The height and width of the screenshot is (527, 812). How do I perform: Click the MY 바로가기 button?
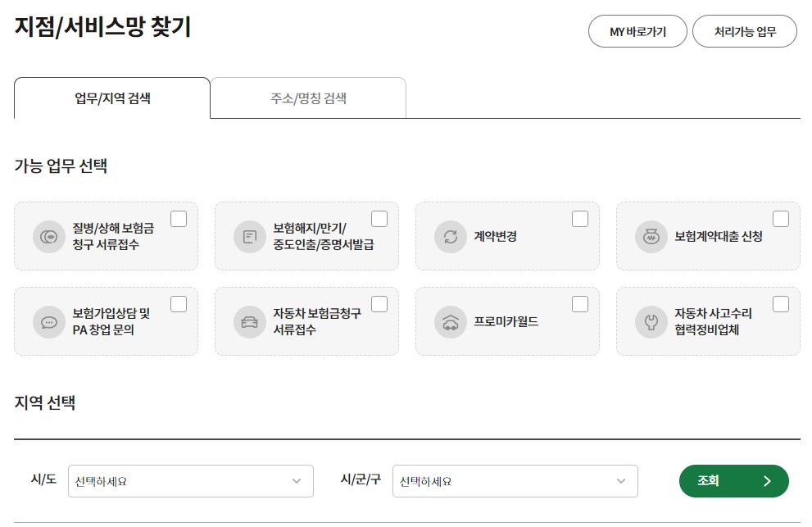[x=637, y=31]
